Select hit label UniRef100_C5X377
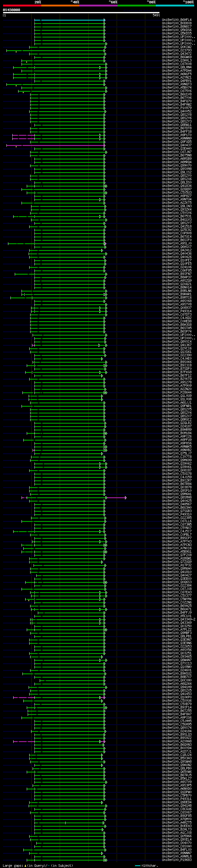 tap(177, 595)
